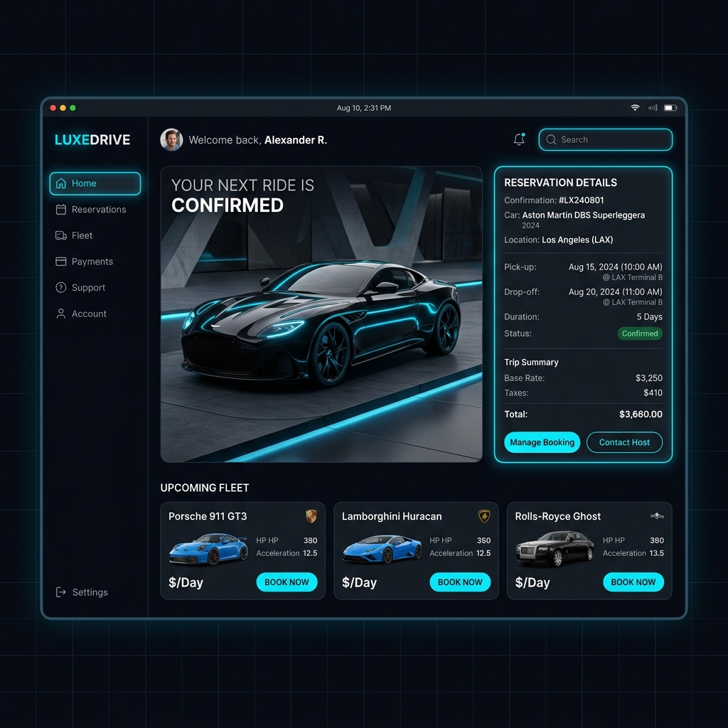This screenshot has height=728, width=728.
Task: Click the $3,250 base rate value
Action: point(649,378)
